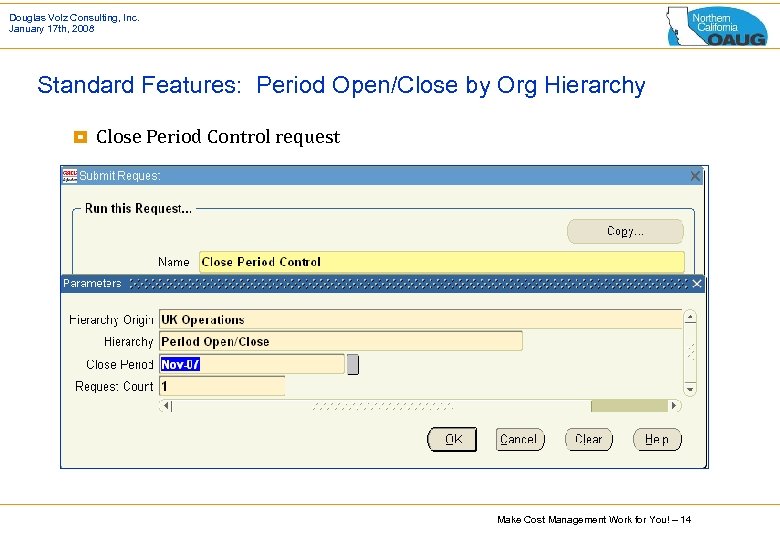Click the vertical scrollbar down arrow

690,389
